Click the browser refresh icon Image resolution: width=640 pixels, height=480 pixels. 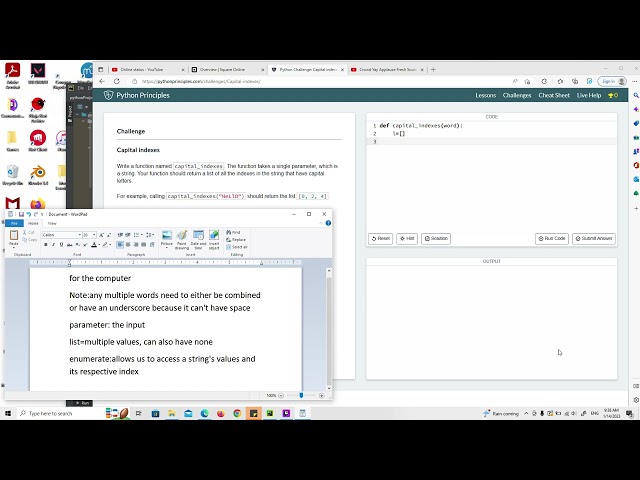(117, 81)
